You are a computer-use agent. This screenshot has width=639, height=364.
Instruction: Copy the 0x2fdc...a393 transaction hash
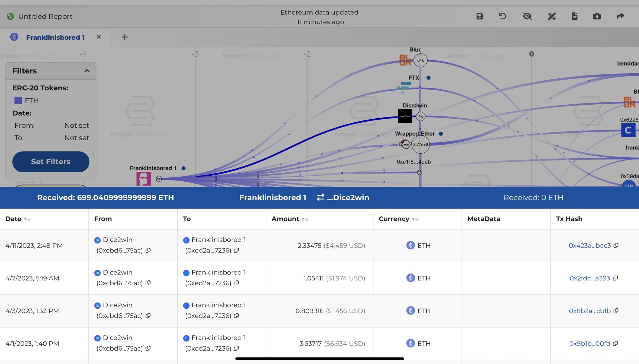coord(615,278)
